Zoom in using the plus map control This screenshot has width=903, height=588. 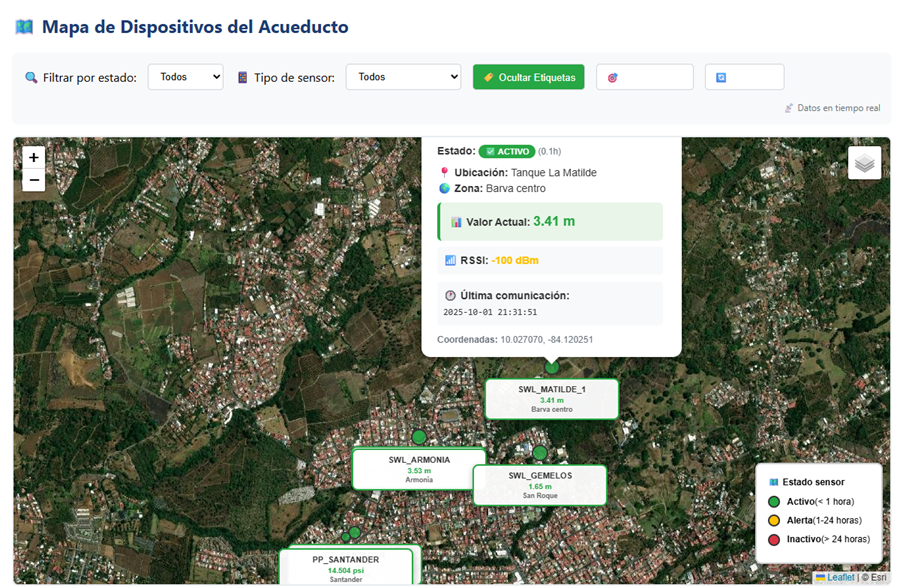pyautogui.click(x=33, y=156)
